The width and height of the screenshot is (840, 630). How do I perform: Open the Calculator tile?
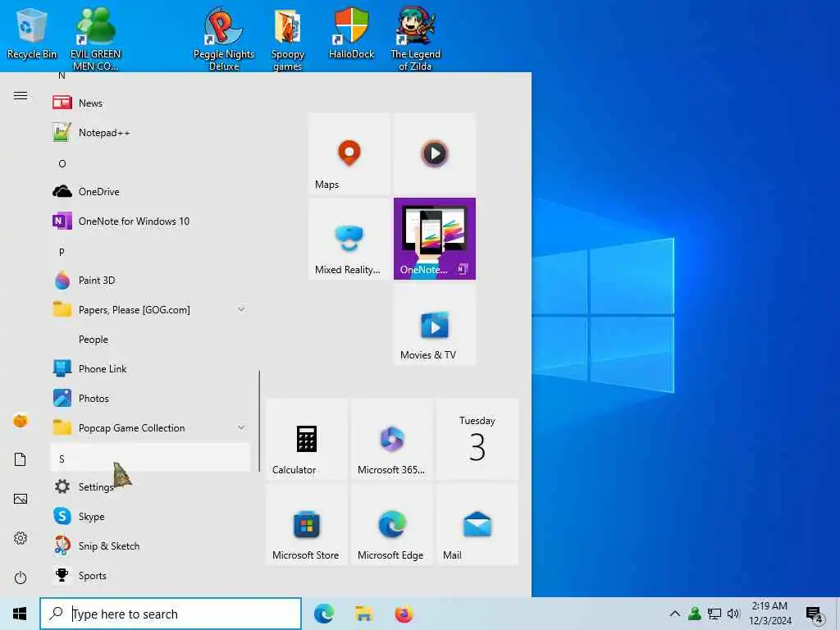click(307, 440)
